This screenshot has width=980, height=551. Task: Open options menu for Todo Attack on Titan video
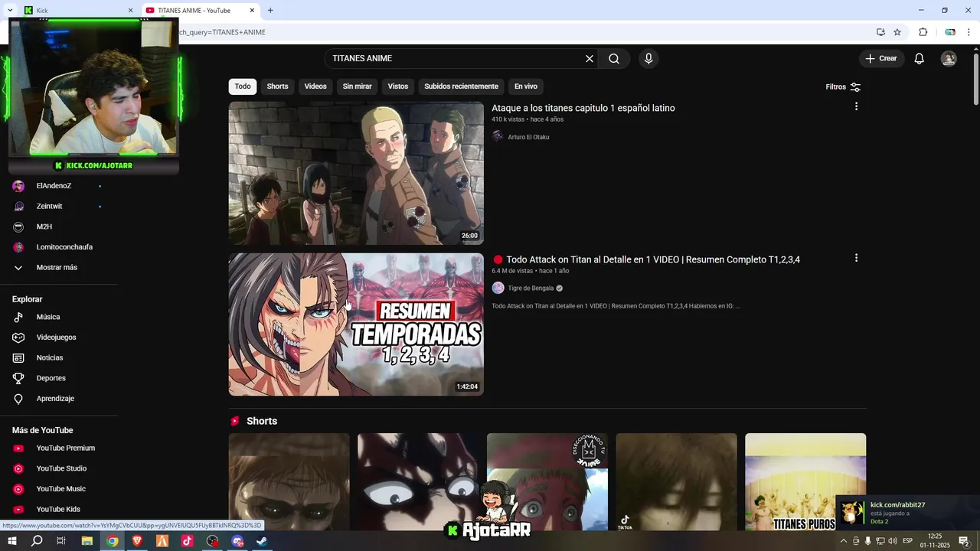(856, 258)
